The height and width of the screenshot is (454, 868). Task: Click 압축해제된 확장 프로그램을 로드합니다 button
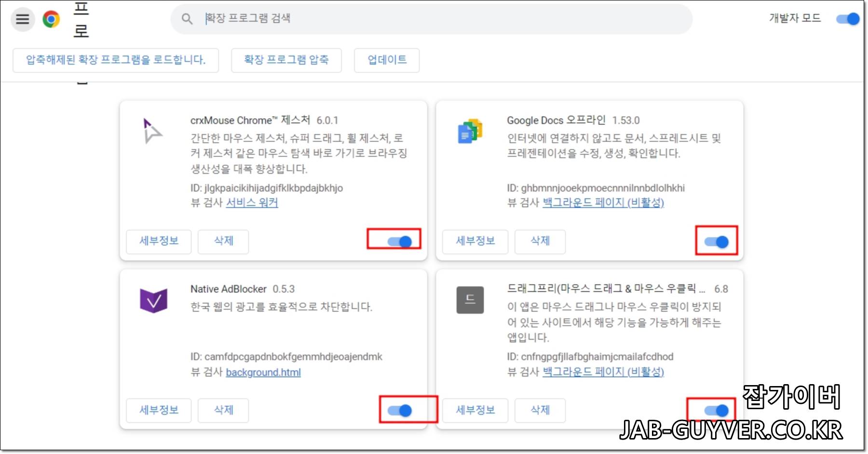(116, 60)
